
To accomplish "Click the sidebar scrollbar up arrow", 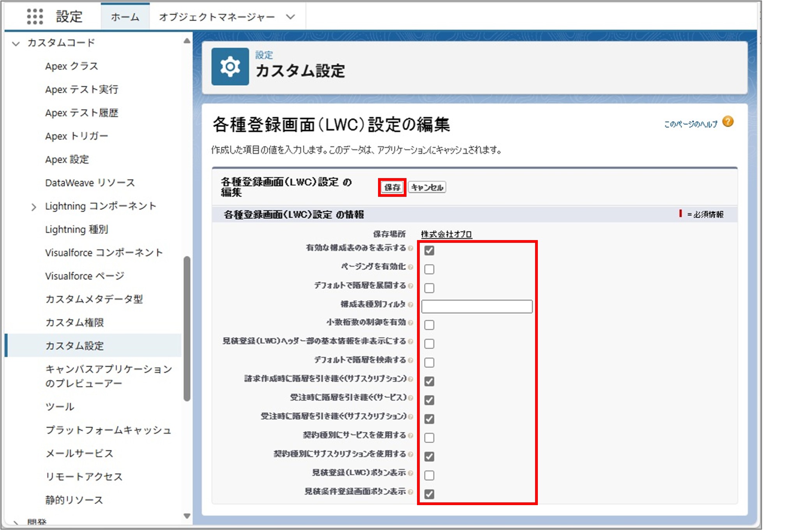I will tap(187, 40).
